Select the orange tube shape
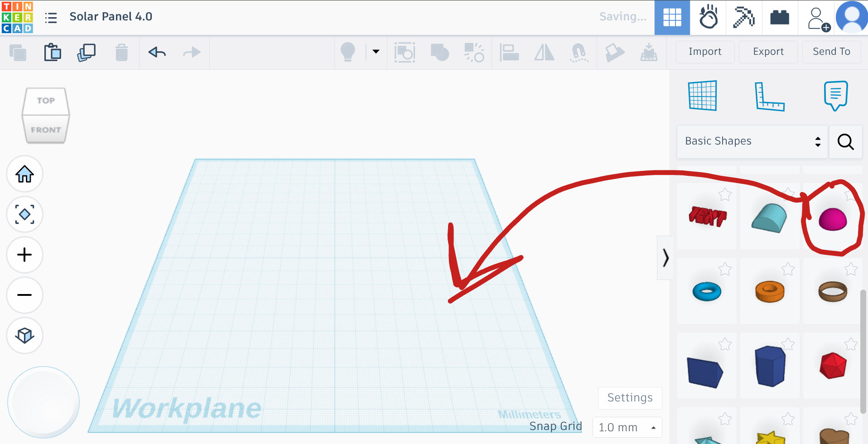Image resolution: width=868 pixels, height=444 pixels. [770, 291]
